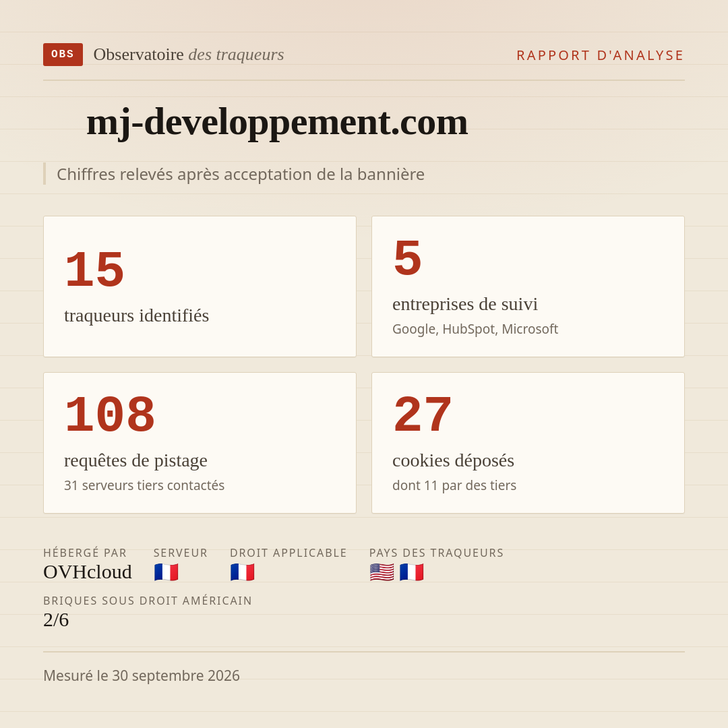This screenshot has width=728, height=728.
Task: Click the traqueurs identifiés label
Action: [136, 315]
